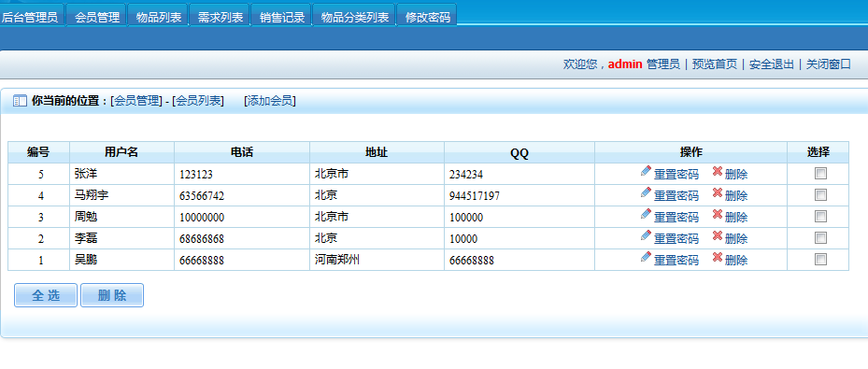
Task: Click the list icon beside 你当前的位置
Action: click(20, 101)
